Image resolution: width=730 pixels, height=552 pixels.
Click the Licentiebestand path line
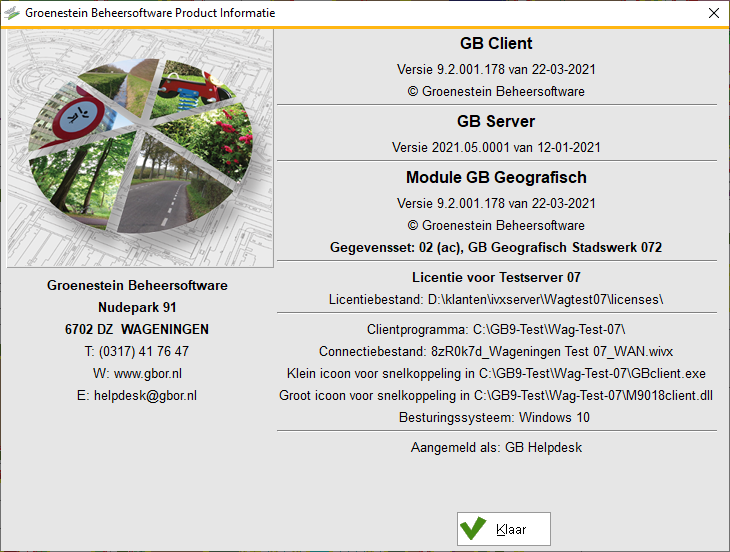tap(496, 299)
